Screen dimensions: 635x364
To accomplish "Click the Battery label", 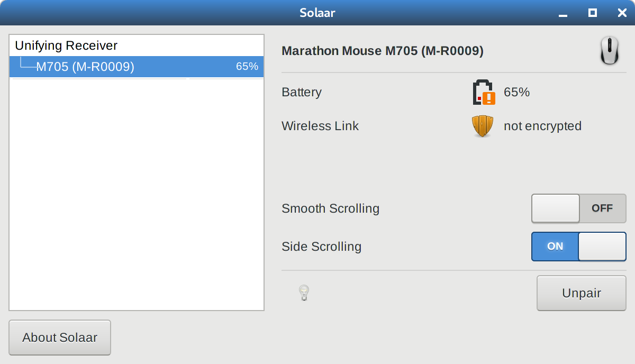I will [x=302, y=92].
